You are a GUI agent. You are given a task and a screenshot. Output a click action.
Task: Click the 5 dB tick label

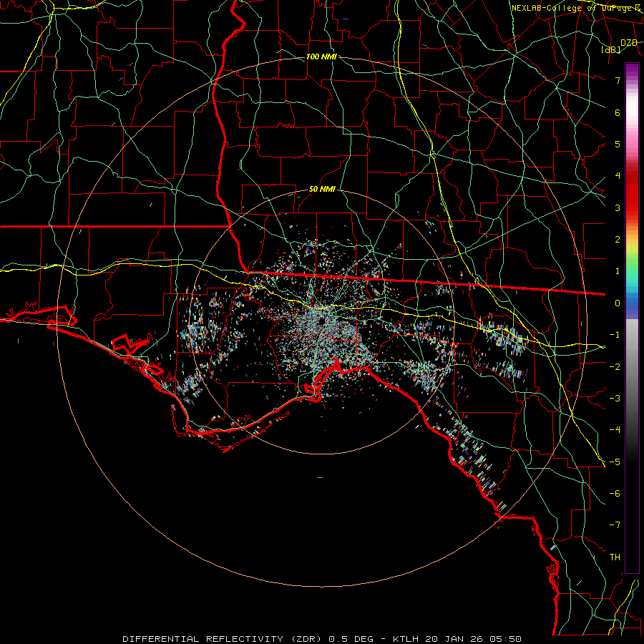click(x=618, y=144)
